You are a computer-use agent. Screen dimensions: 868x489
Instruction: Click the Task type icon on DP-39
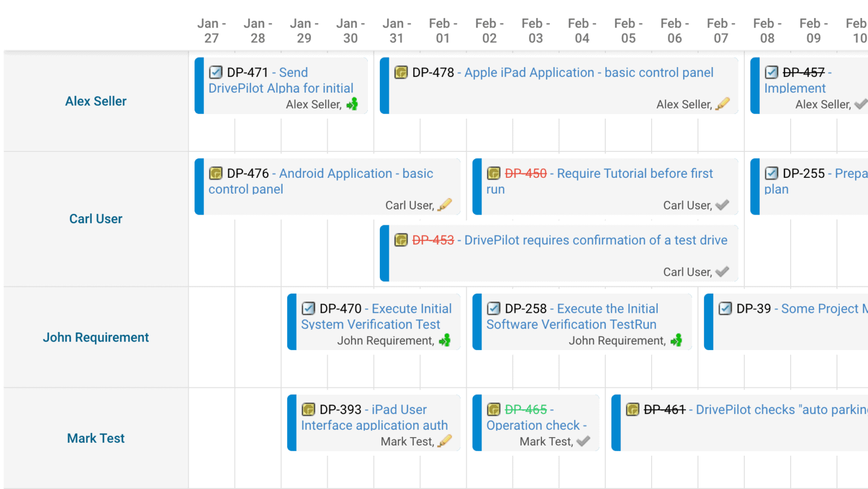(724, 308)
